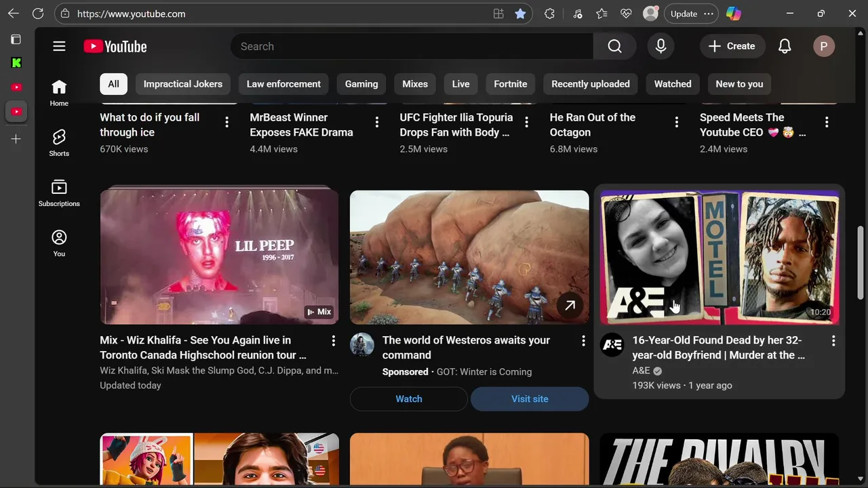Open the notifications bell

pyautogui.click(x=785, y=46)
